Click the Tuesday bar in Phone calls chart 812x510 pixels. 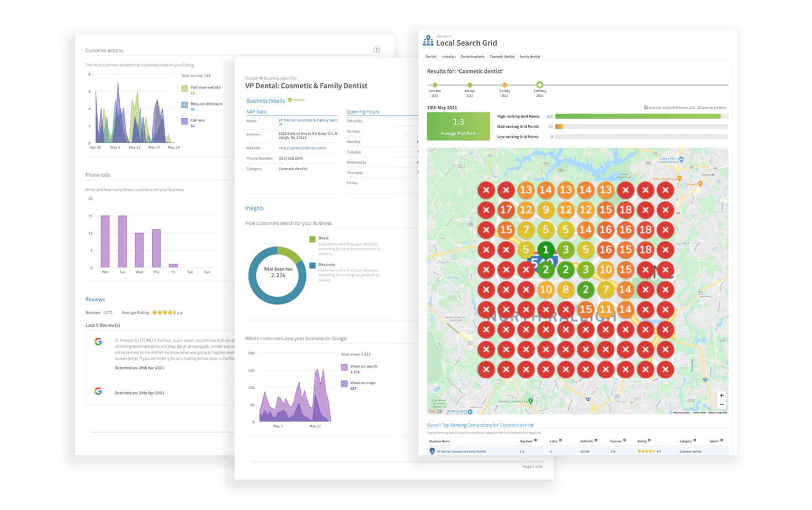click(x=123, y=241)
